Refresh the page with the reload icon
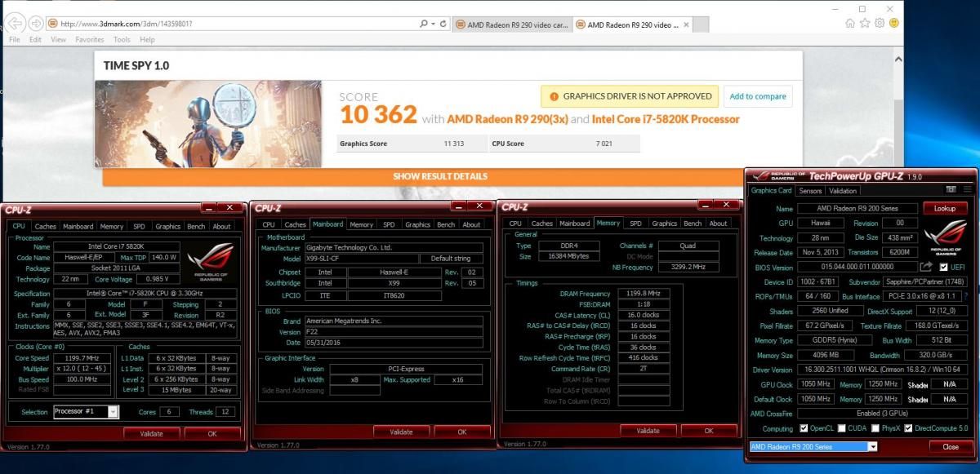 (443, 24)
